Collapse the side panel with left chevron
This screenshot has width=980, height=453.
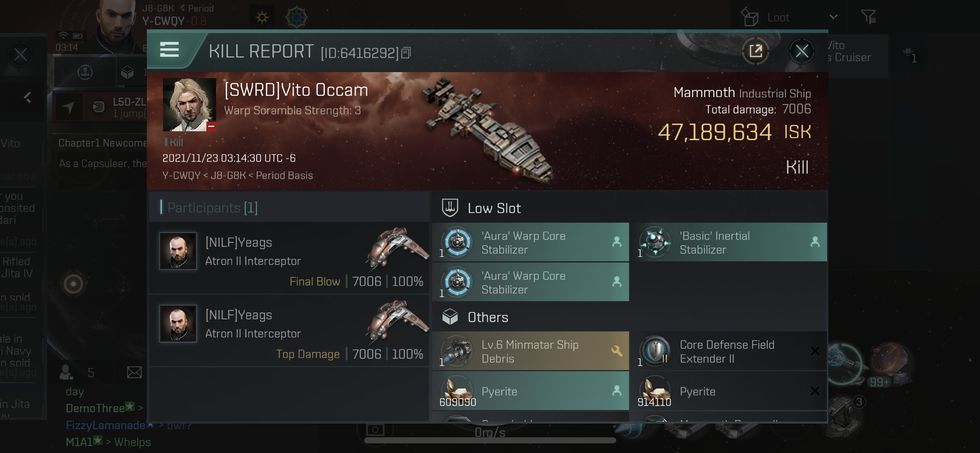click(x=27, y=97)
